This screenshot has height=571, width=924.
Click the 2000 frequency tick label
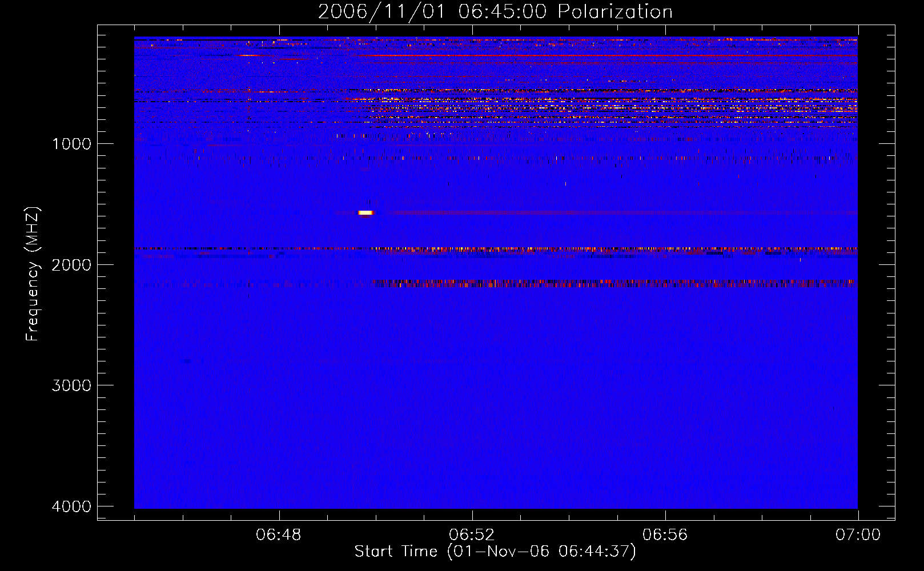pos(71,265)
